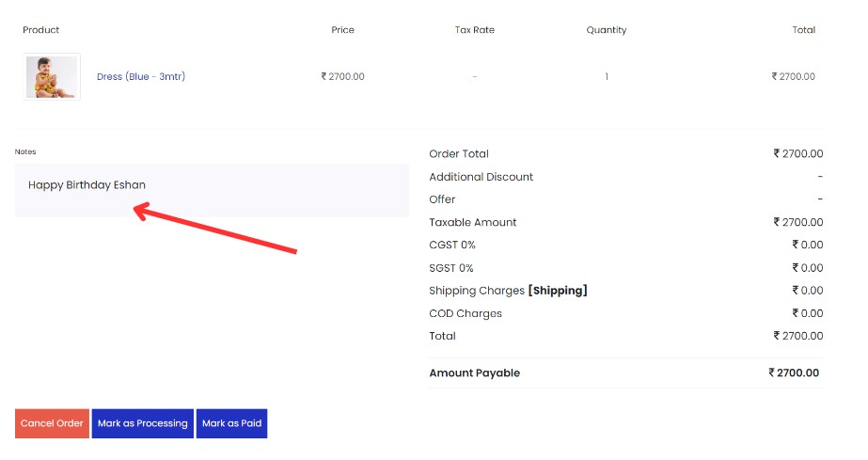Select the Amount Payable value ₹ 2700.00
The width and height of the screenshot is (868, 460).
794,373
